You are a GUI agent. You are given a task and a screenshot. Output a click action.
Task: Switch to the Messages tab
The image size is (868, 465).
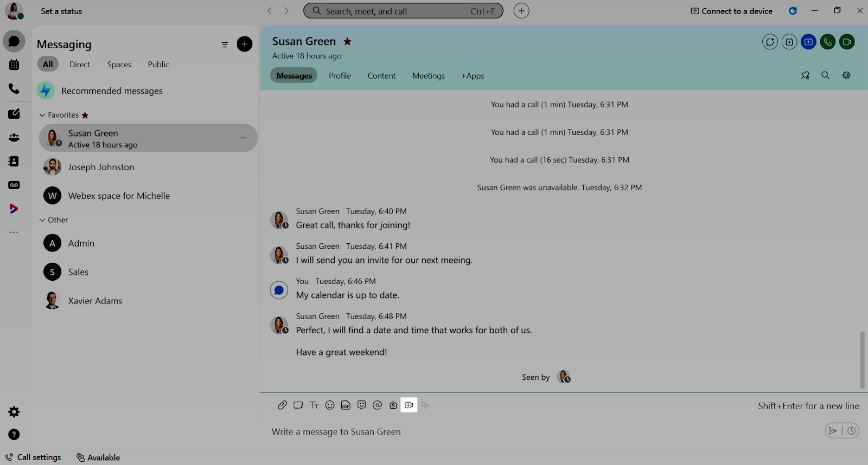coord(294,76)
